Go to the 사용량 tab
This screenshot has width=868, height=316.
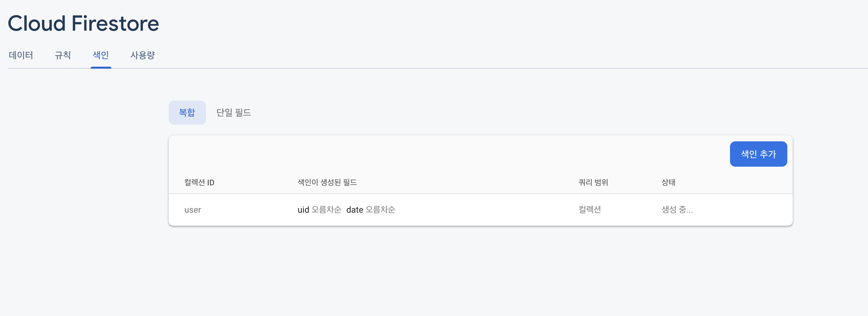point(143,55)
